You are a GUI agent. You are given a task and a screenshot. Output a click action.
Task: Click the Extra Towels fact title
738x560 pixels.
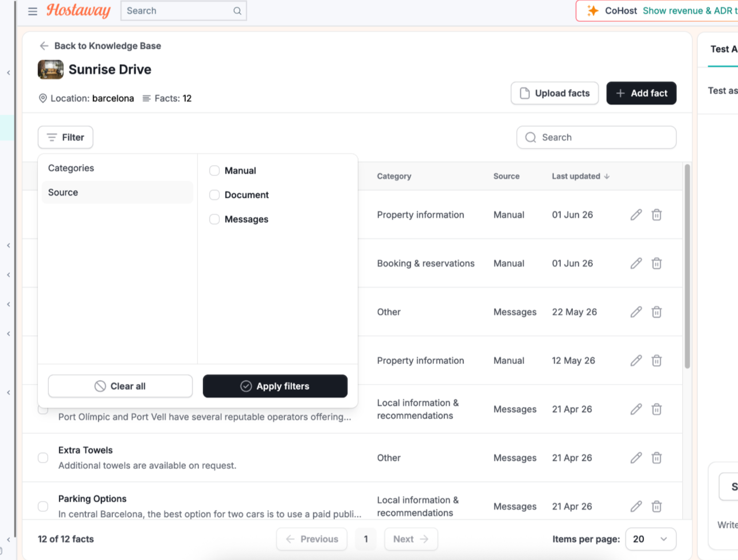[85, 451]
